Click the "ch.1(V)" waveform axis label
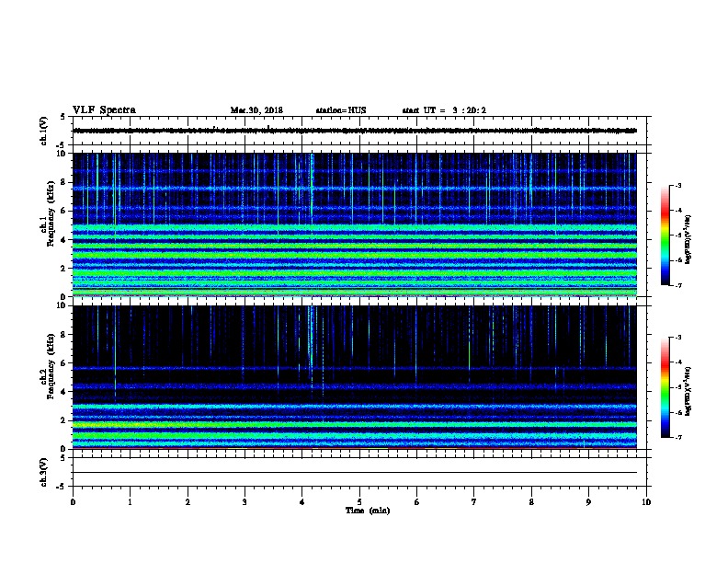 [x=44, y=131]
